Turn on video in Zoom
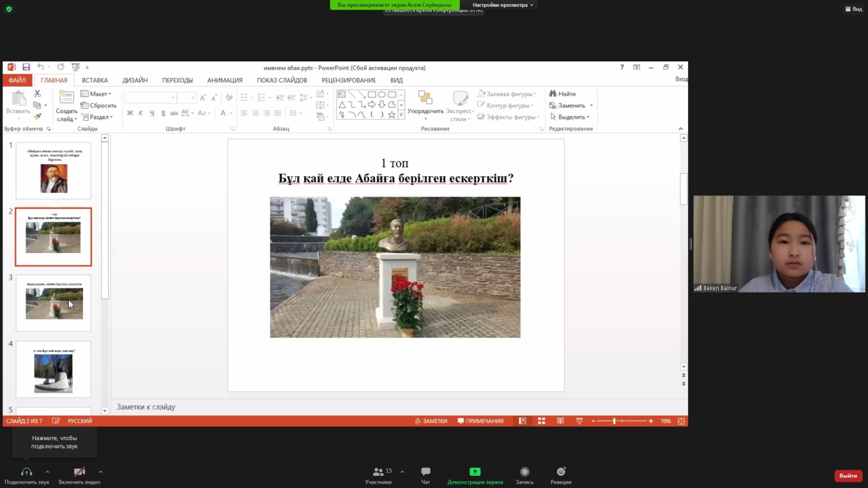Viewport: 868px width, 488px height. [80, 472]
